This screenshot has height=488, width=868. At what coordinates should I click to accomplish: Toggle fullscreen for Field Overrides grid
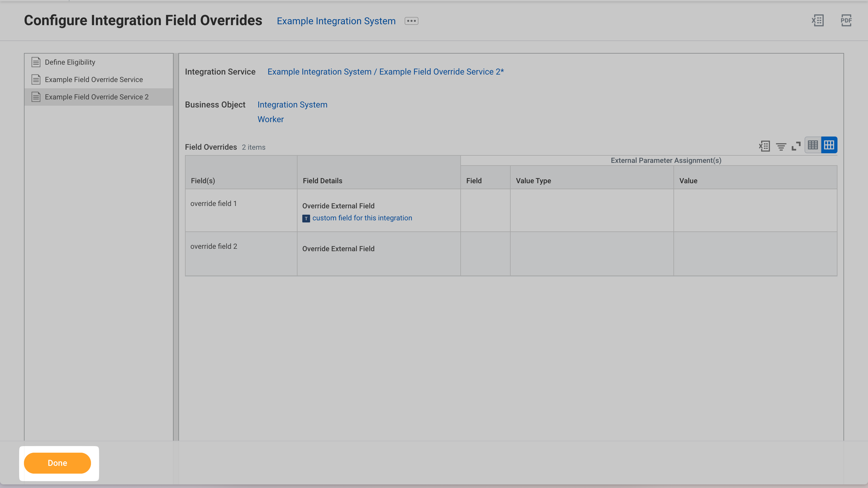pos(796,146)
